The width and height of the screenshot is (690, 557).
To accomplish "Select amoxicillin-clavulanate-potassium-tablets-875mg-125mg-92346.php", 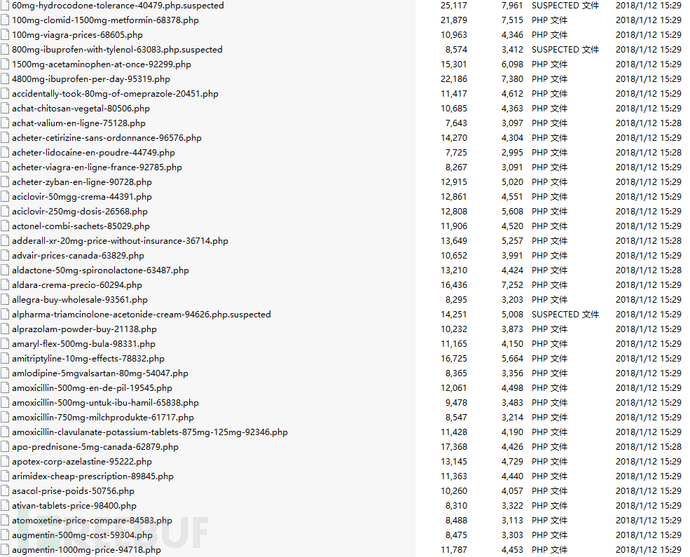I will click(x=150, y=432).
